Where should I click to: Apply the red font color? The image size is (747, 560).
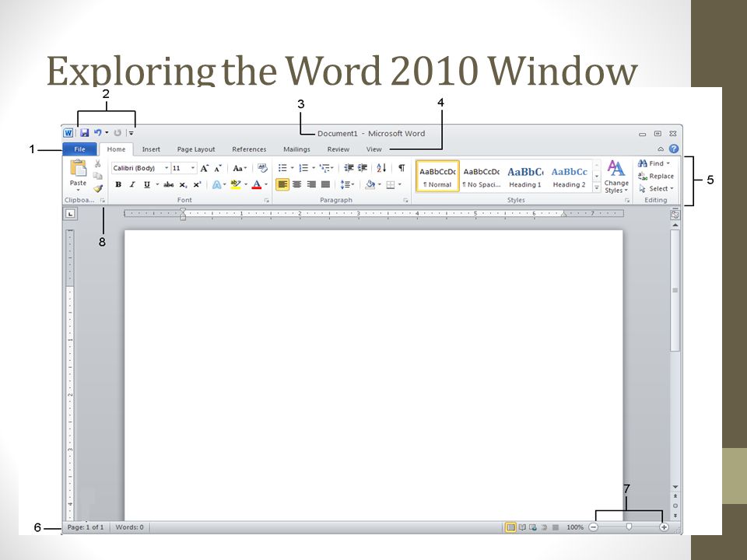point(256,185)
